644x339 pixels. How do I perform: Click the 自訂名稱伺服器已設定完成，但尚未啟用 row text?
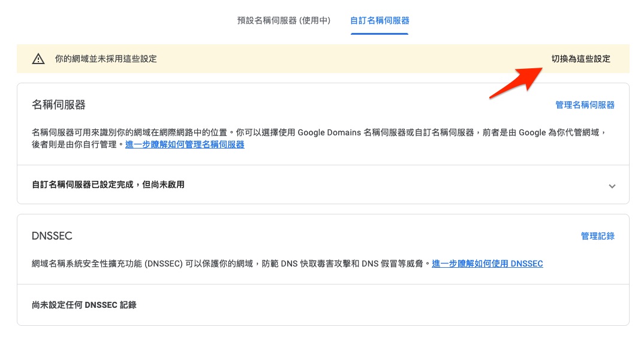pyautogui.click(x=108, y=184)
